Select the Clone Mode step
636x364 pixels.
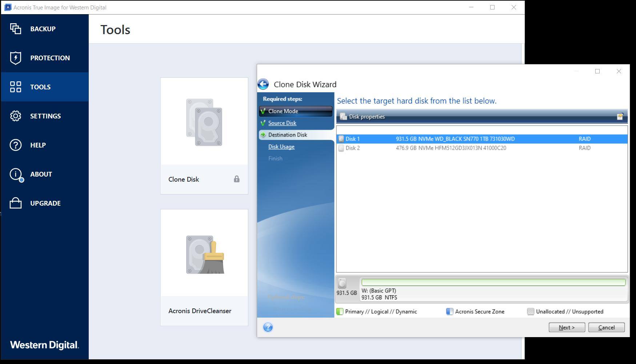point(283,111)
